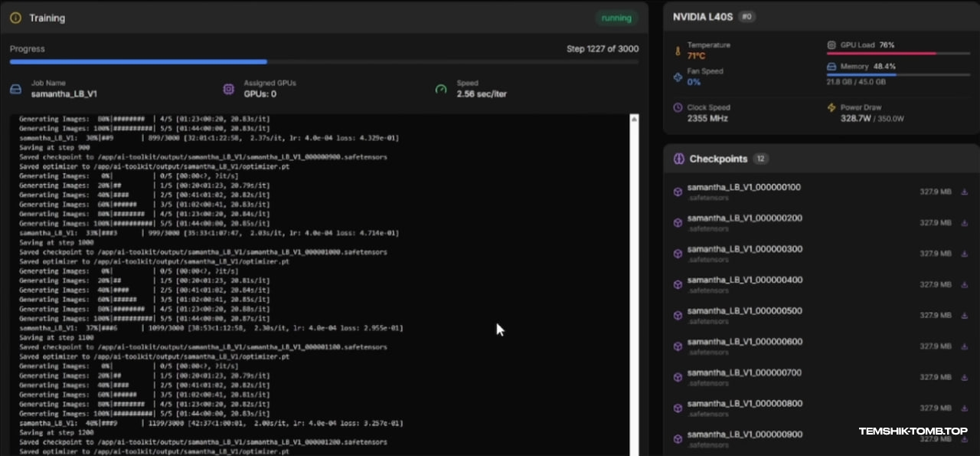The height and width of the screenshot is (456, 980).
Task: Click the Power Draw lightning icon
Action: (x=831, y=108)
